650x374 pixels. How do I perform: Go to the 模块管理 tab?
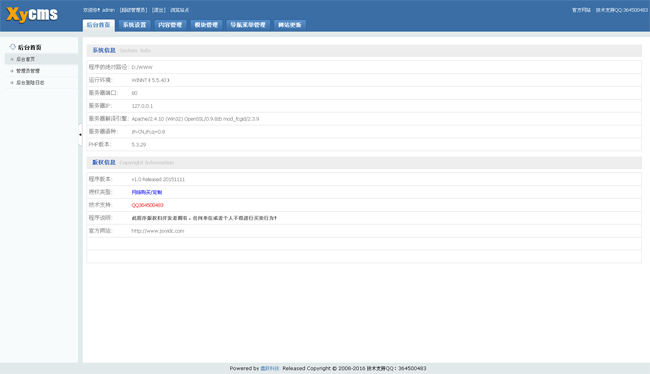tap(206, 25)
